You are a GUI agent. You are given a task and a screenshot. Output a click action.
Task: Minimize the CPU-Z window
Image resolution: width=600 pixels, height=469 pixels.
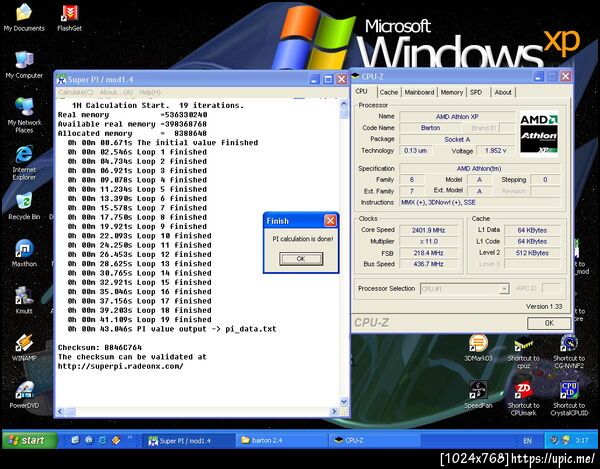[x=538, y=76]
